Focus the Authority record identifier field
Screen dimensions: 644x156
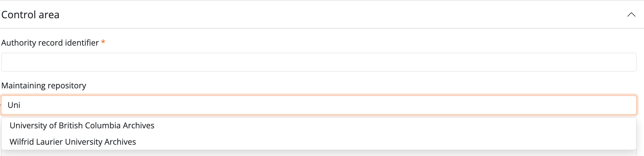click(319, 62)
